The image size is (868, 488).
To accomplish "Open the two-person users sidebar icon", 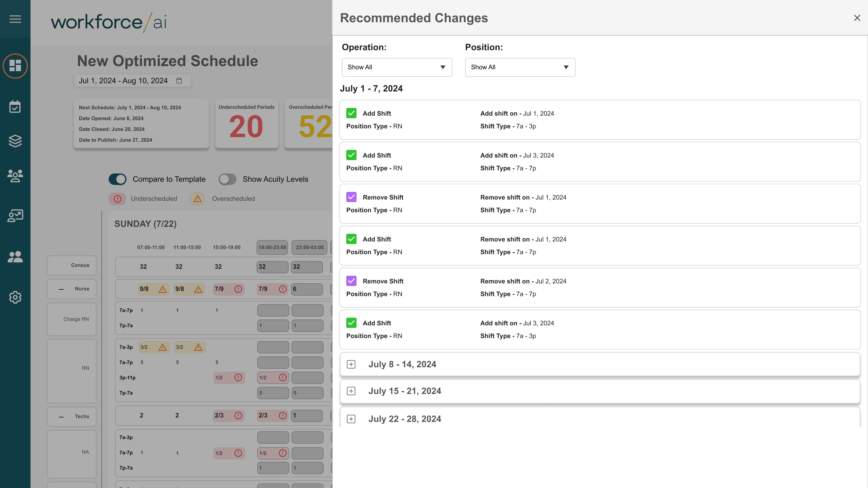I will click(x=15, y=257).
